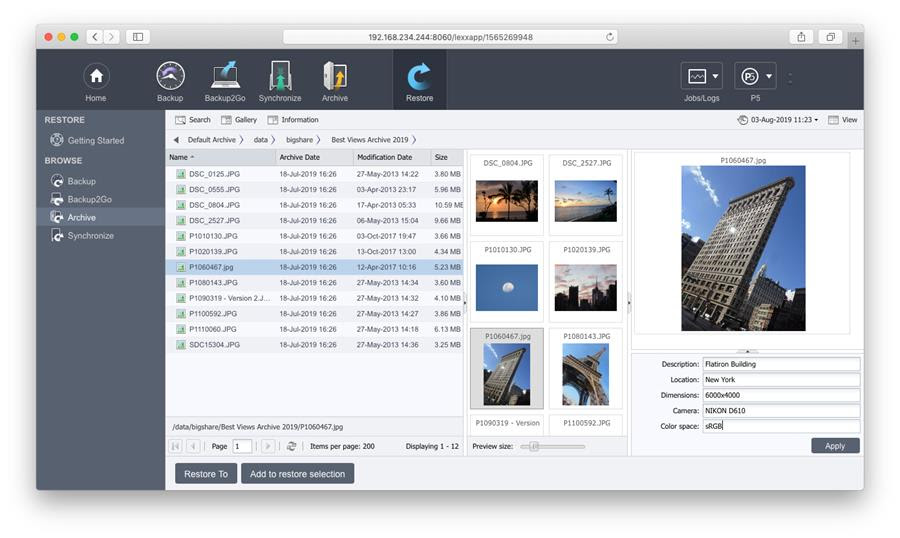The width and height of the screenshot is (900, 538).
Task: Select the Restore module icon
Action: (420, 76)
